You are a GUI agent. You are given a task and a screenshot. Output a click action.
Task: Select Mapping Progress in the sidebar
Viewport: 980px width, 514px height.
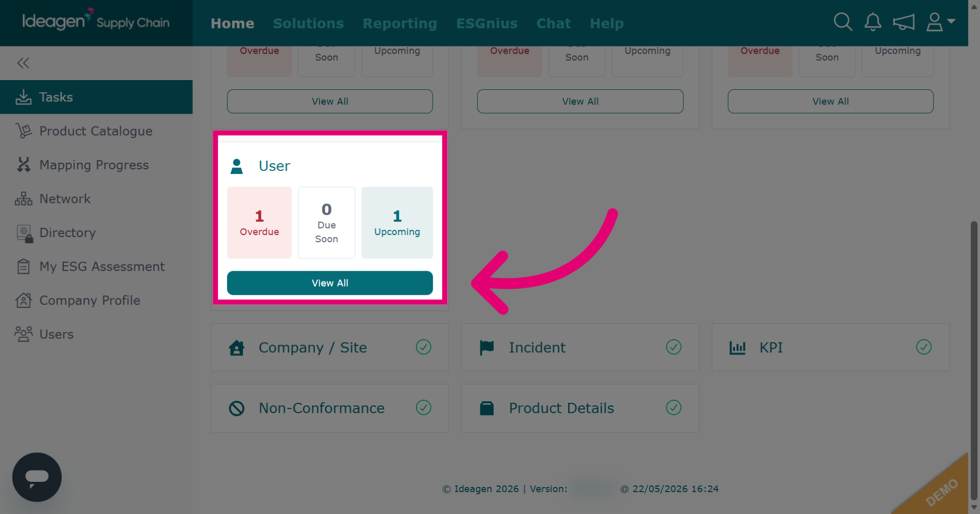(x=96, y=165)
